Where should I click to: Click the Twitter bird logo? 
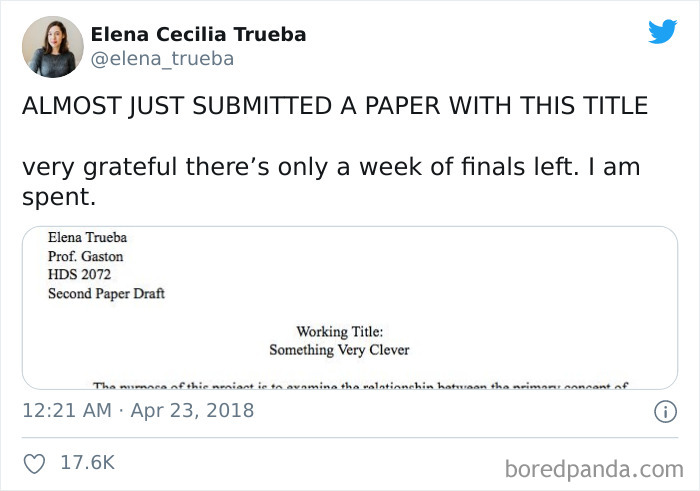tap(662, 32)
